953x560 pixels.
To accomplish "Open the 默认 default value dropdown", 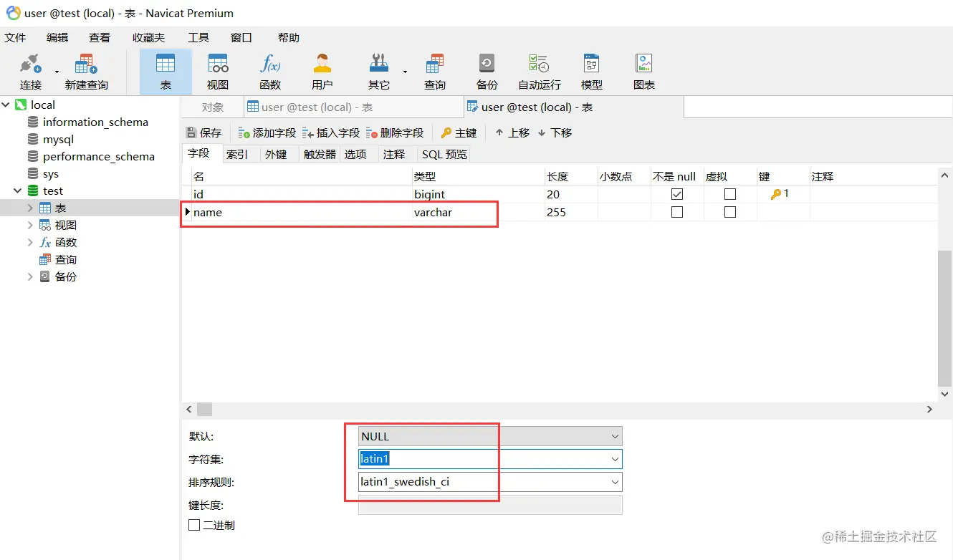I will (x=615, y=436).
